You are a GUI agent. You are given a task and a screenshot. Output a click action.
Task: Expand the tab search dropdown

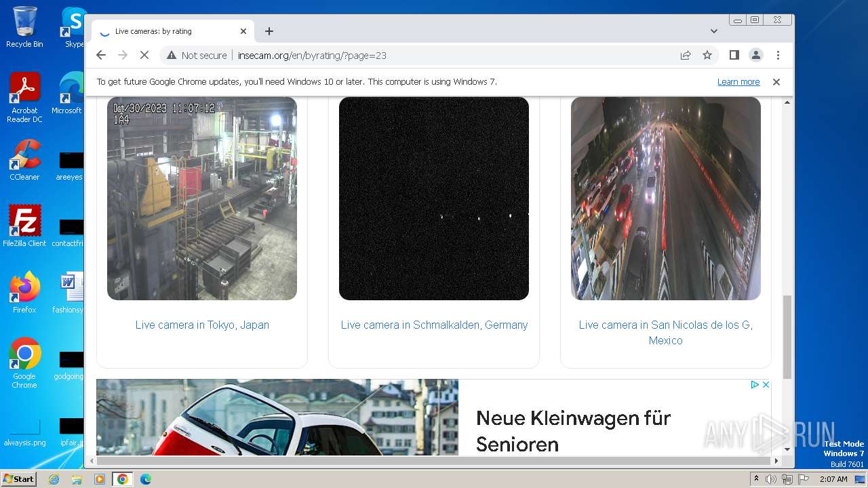tap(713, 31)
